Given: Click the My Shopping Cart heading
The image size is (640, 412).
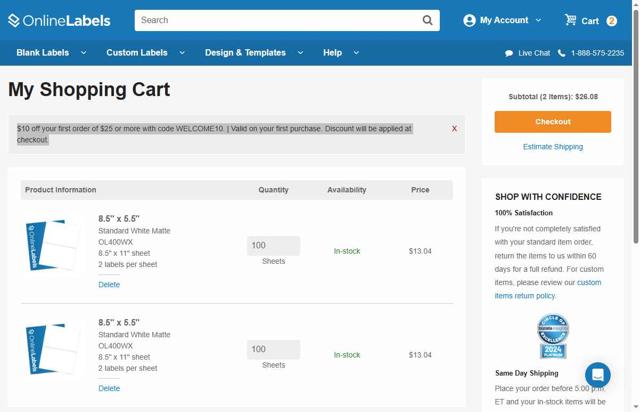Looking at the screenshot, I should pos(89,89).
